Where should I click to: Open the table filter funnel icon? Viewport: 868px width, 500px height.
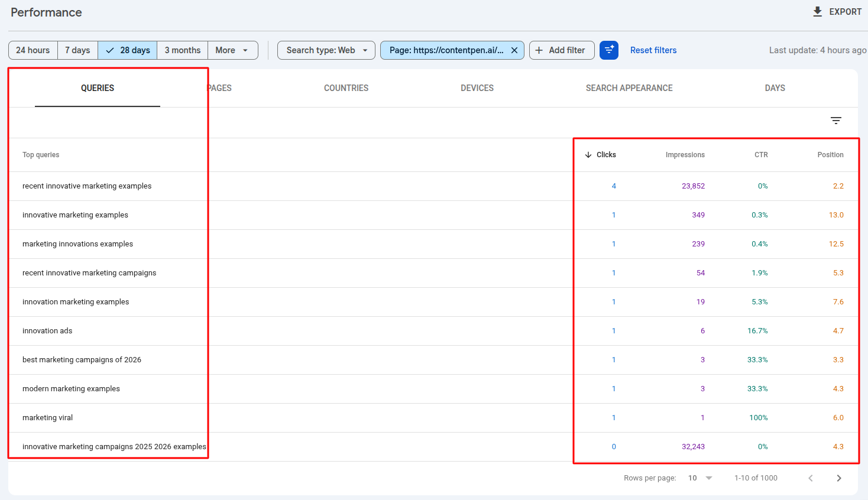coord(835,120)
